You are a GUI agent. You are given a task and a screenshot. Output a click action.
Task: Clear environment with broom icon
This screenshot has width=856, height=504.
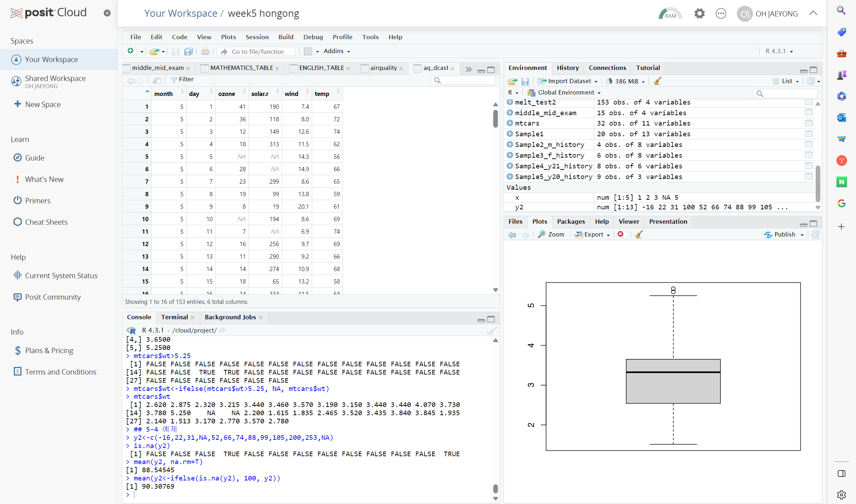[x=657, y=81]
